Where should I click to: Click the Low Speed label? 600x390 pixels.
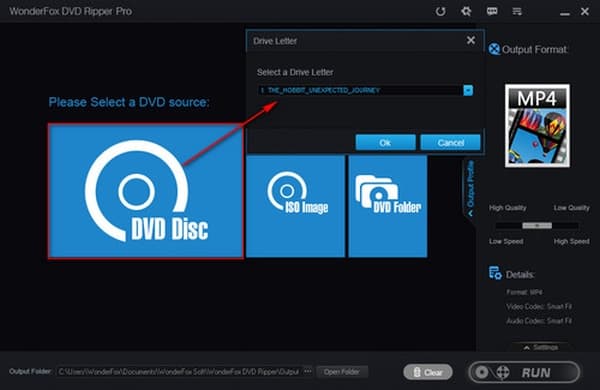tap(506, 242)
